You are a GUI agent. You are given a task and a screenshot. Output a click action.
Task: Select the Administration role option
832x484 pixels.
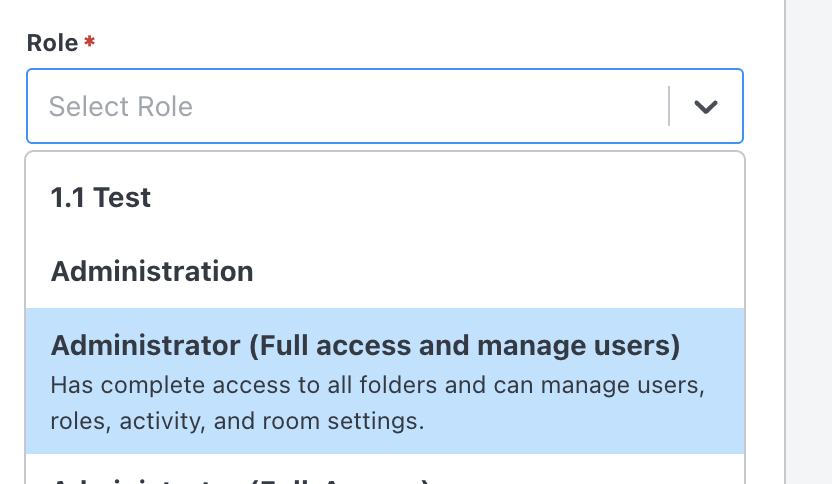tap(385, 271)
